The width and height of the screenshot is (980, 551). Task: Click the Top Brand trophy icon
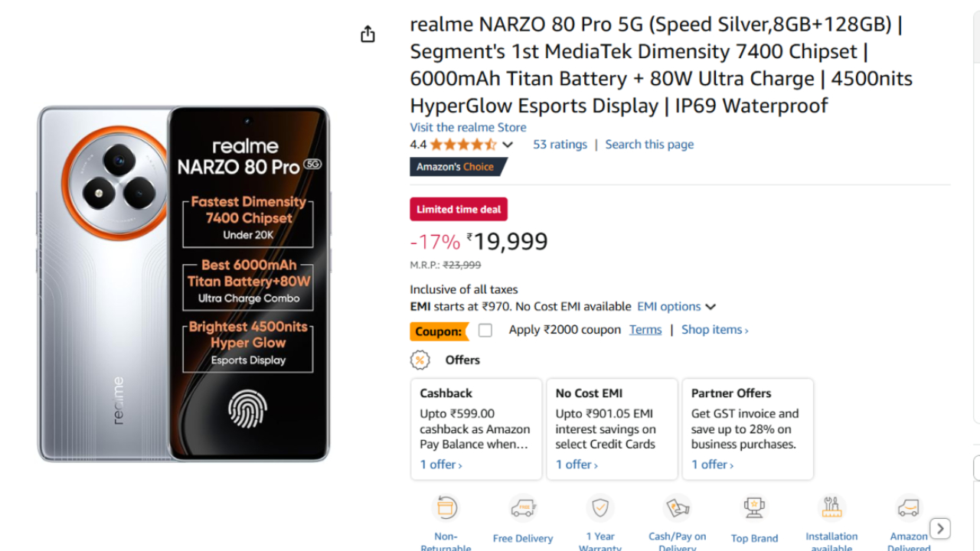click(x=754, y=508)
